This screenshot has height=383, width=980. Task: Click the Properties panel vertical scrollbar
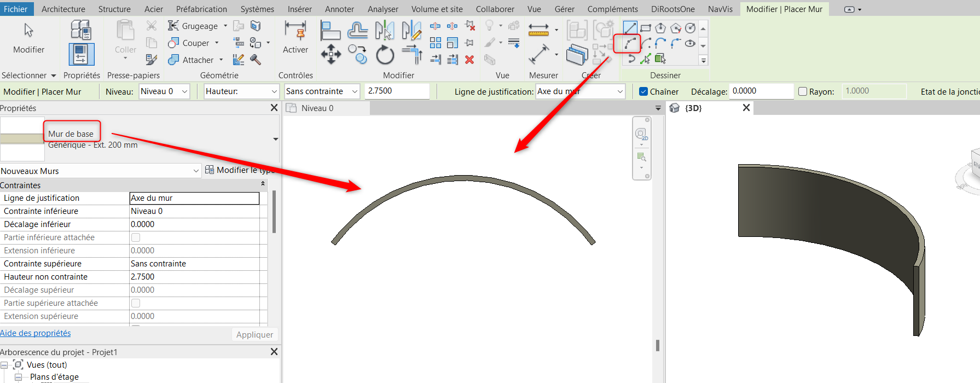(x=274, y=211)
